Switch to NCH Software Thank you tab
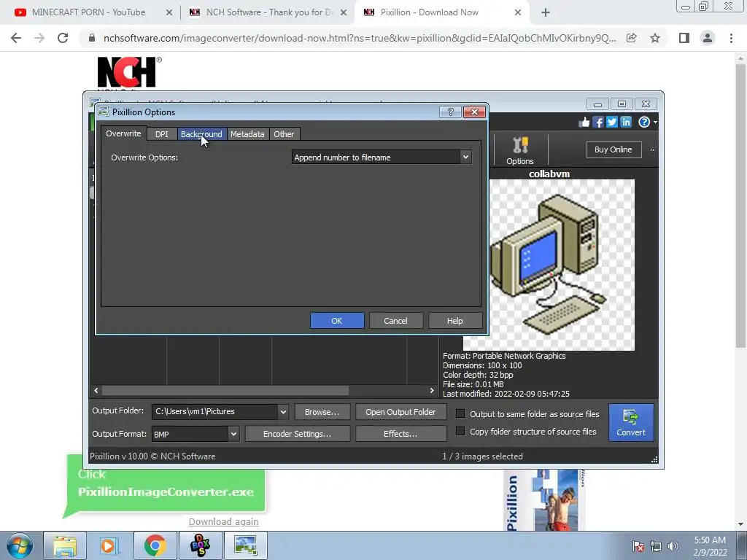This screenshot has height=560, width=747. click(267, 12)
